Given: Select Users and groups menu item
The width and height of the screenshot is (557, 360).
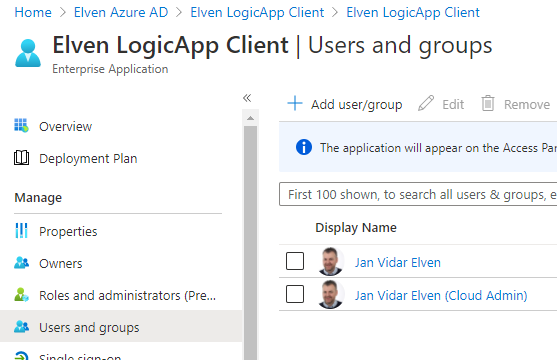Looking at the screenshot, I should (x=121, y=326).
